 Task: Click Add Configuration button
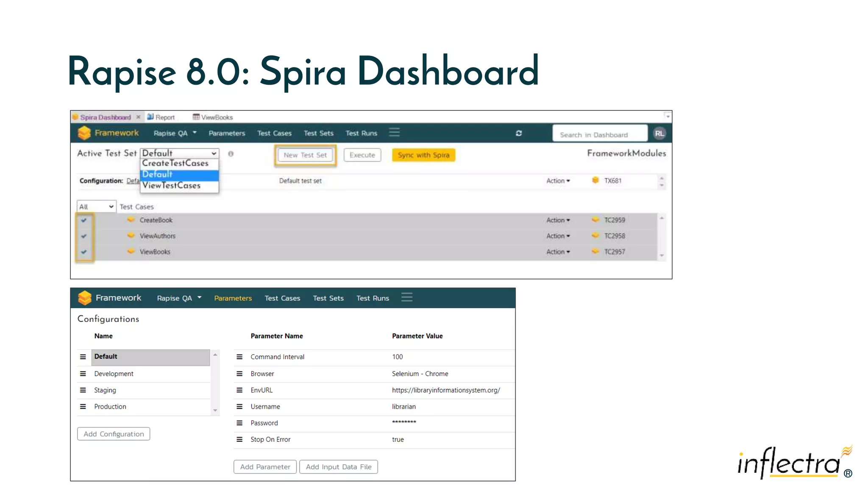pos(114,434)
